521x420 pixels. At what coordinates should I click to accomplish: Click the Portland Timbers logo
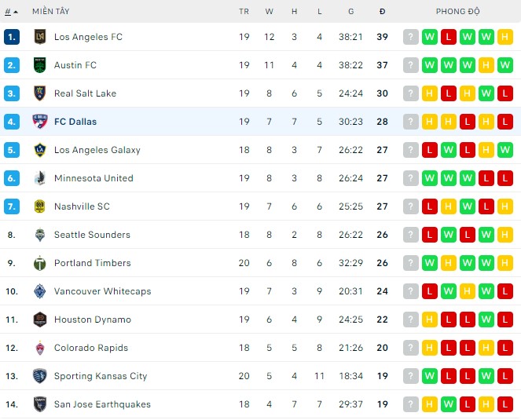pos(40,263)
